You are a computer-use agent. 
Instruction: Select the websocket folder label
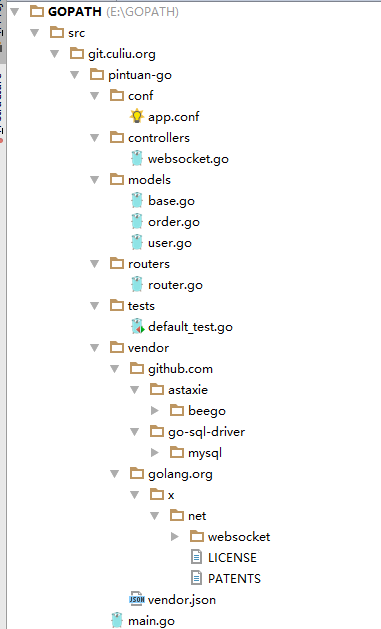pos(239,537)
